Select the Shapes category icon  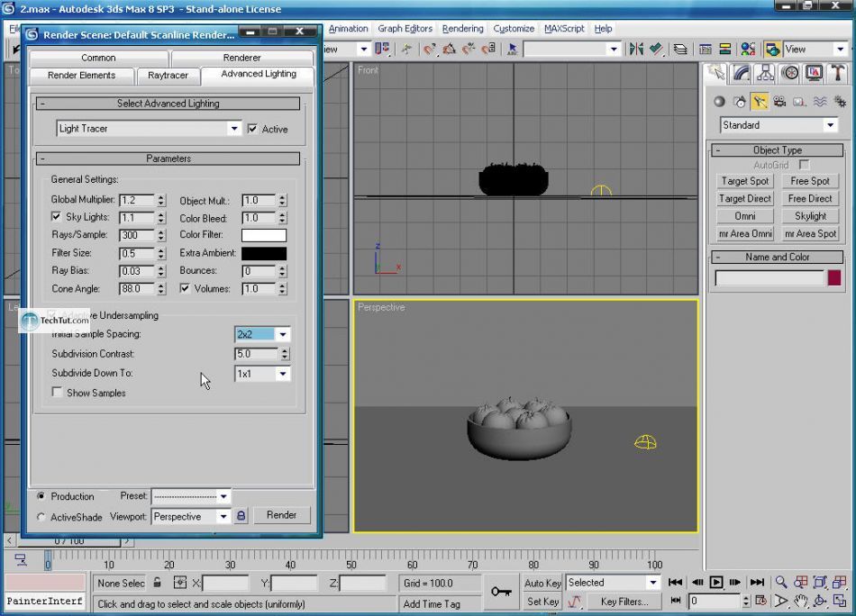pos(740,102)
